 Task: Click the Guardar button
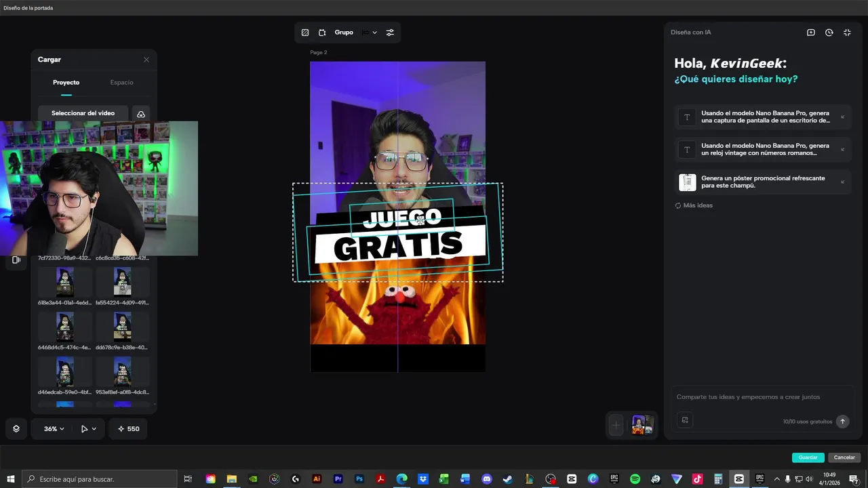coord(808,457)
